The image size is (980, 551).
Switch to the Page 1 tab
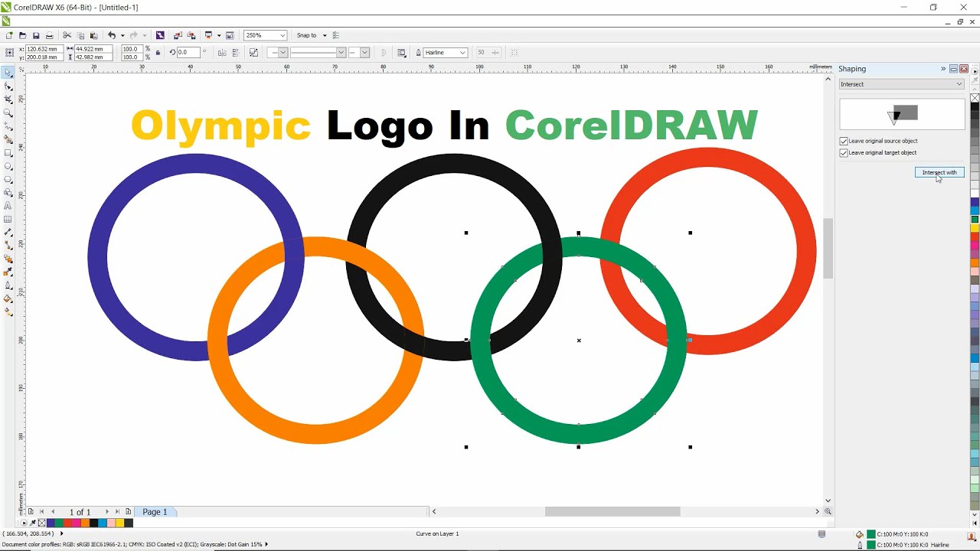pos(155,511)
